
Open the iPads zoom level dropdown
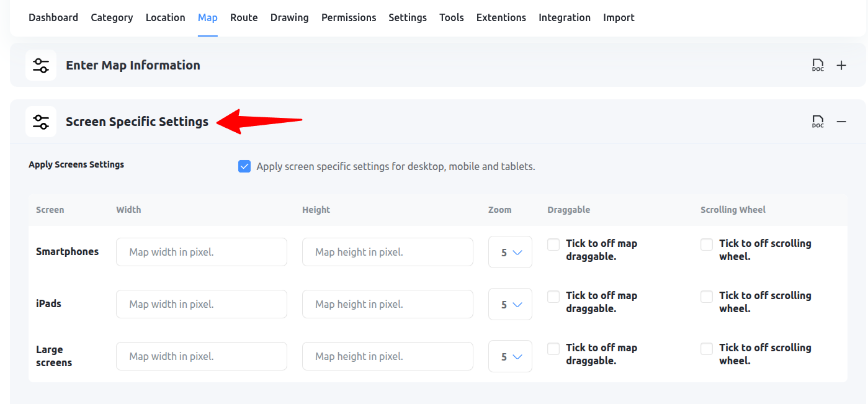tap(510, 303)
